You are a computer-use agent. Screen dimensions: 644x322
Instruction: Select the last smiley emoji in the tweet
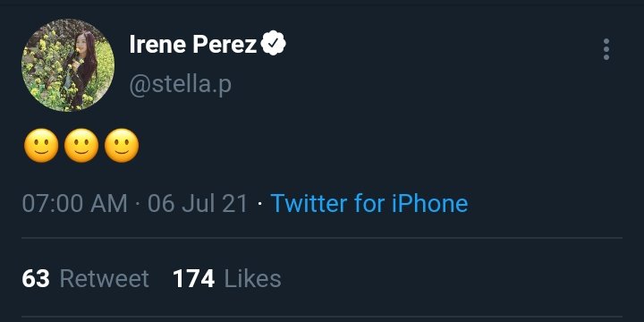122,146
